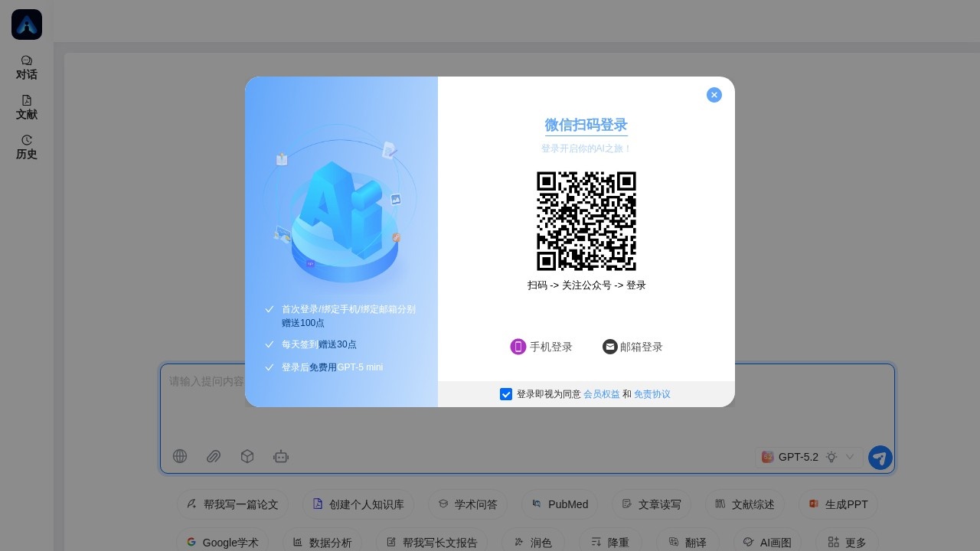Uncheck the agreement checkbox in login dialog
Screen dimensions: 980x551
coord(506,394)
